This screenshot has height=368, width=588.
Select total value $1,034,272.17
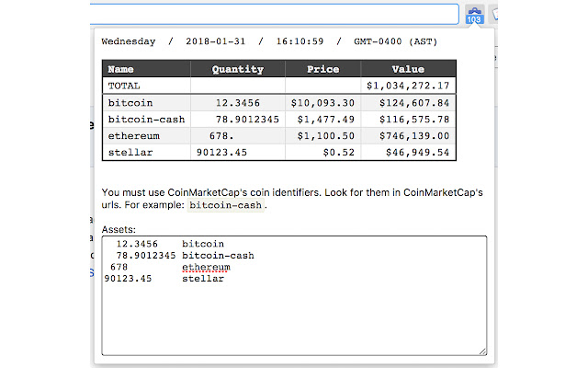408,86
